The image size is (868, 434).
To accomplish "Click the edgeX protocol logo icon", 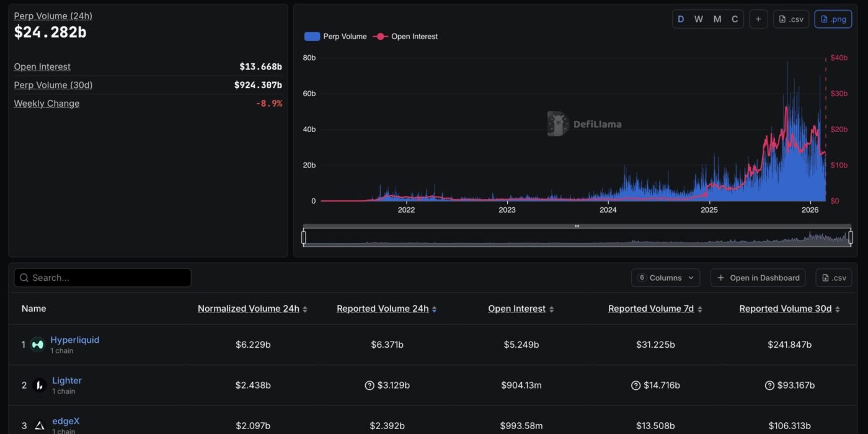I will pyautogui.click(x=40, y=425).
